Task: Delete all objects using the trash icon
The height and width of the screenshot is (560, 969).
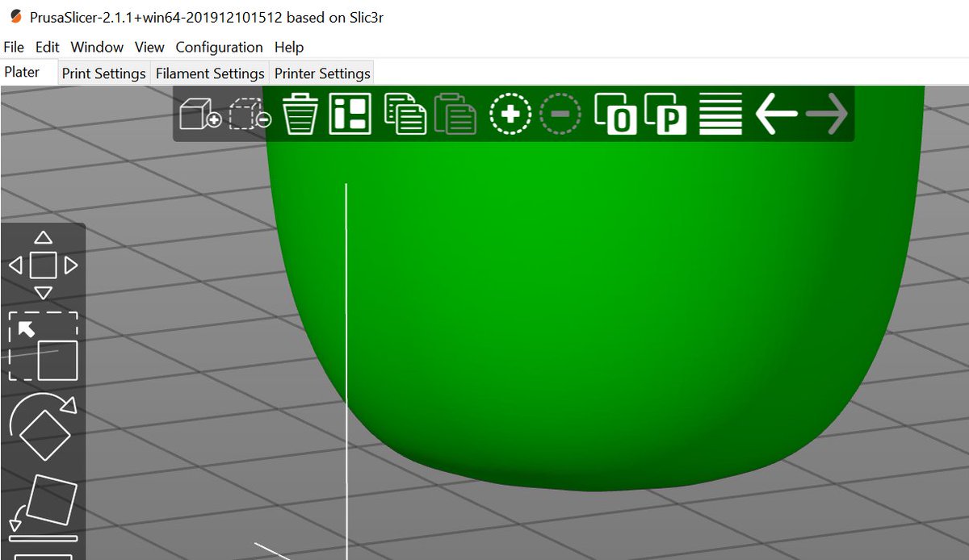Action: point(300,114)
